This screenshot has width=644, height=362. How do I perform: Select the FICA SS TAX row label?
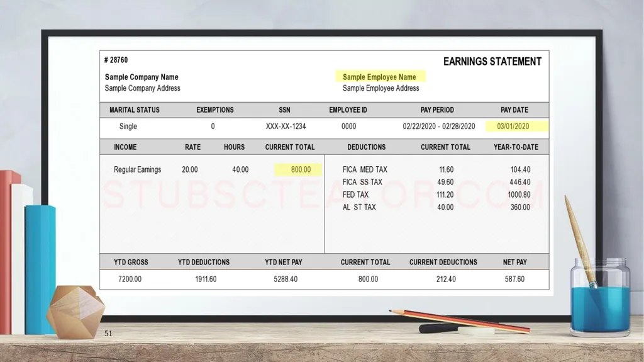[362, 182]
